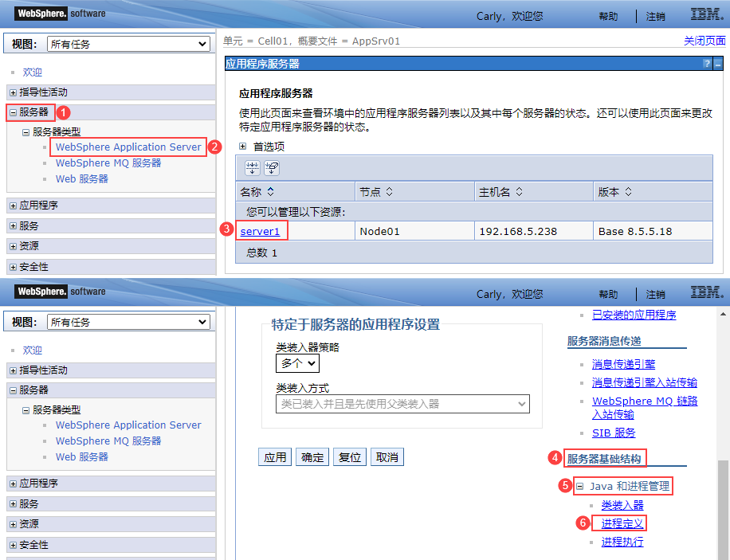Open the SIB 服务 link
The width and height of the screenshot is (730, 560).
tap(614, 433)
